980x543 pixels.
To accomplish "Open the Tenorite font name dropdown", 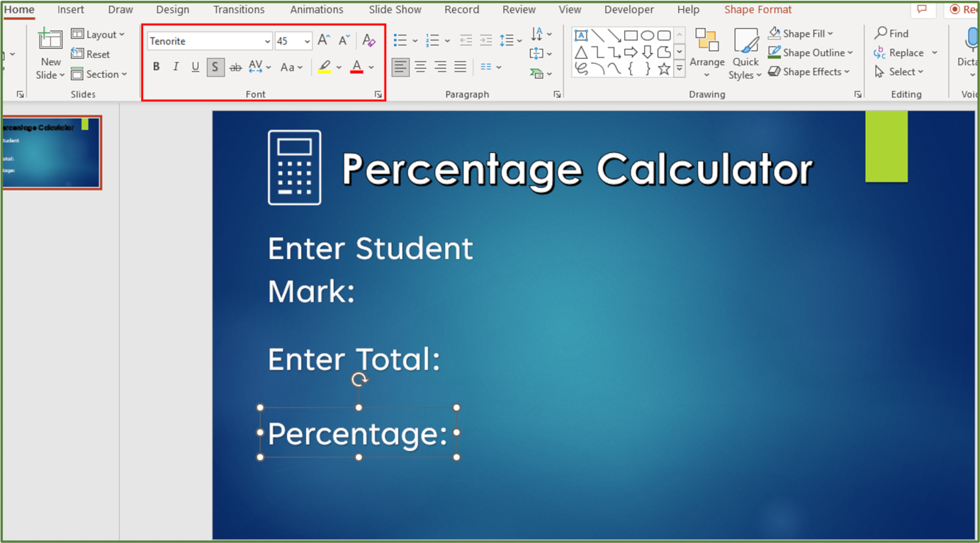I will point(267,41).
